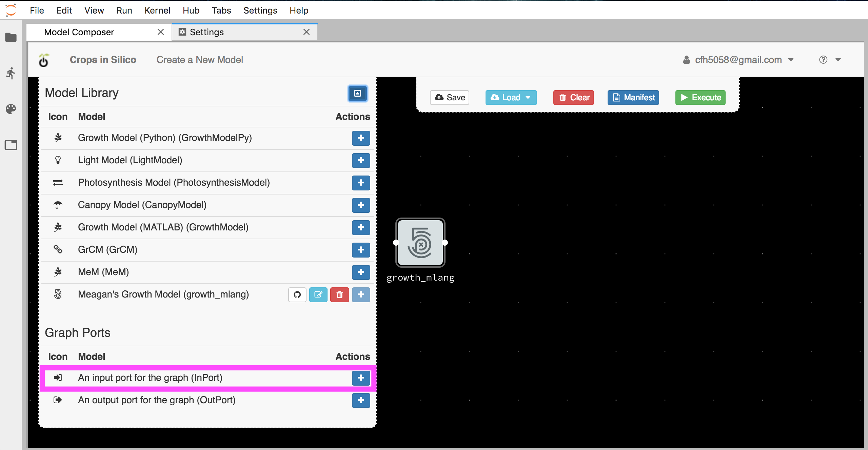Click the JupyterLab logo icon
This screenshot has width=868, height=450.
click(x=11, y=10)
